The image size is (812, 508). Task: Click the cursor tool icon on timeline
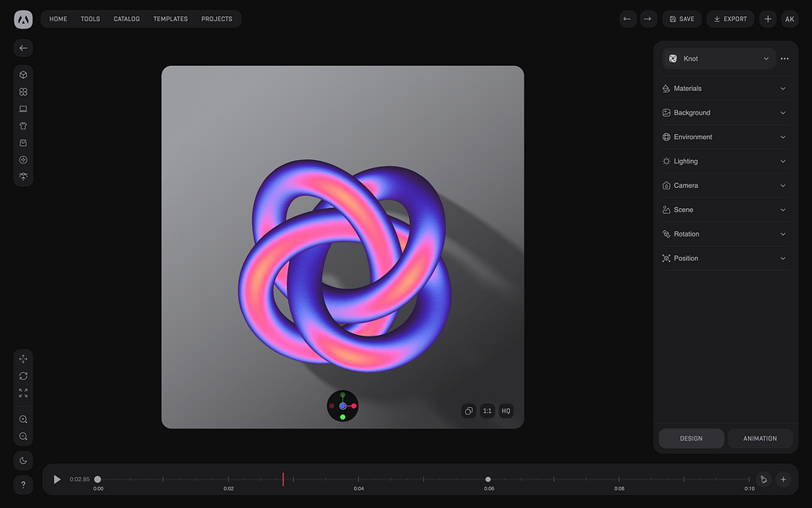(x=763, y=480)
